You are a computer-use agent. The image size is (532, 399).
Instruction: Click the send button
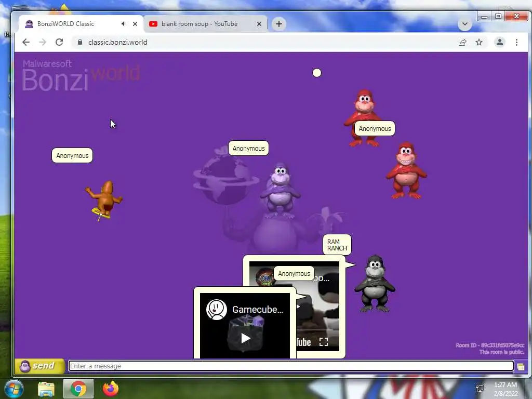[39, 366]
